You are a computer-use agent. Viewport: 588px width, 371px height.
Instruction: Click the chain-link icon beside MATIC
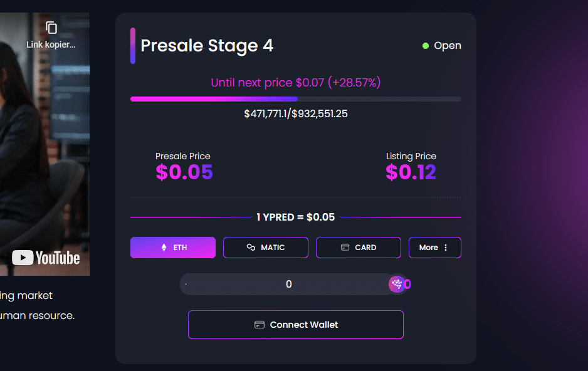point(251,248)
